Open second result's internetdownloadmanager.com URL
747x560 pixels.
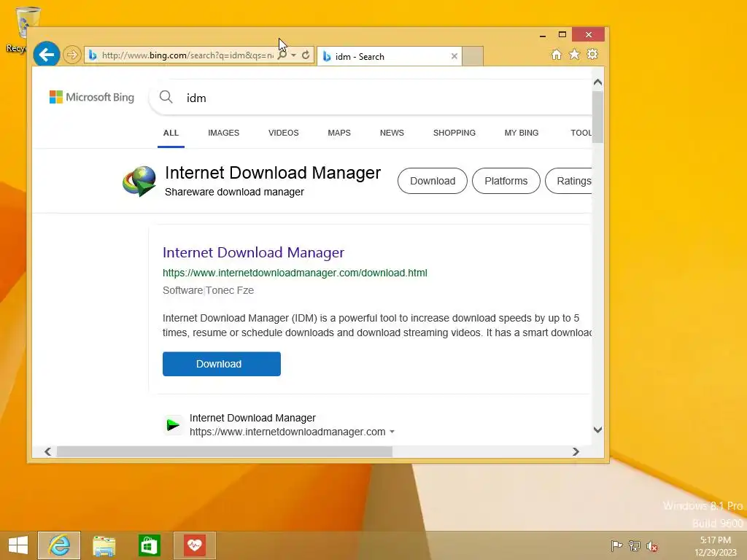click(x=287, y=432)
